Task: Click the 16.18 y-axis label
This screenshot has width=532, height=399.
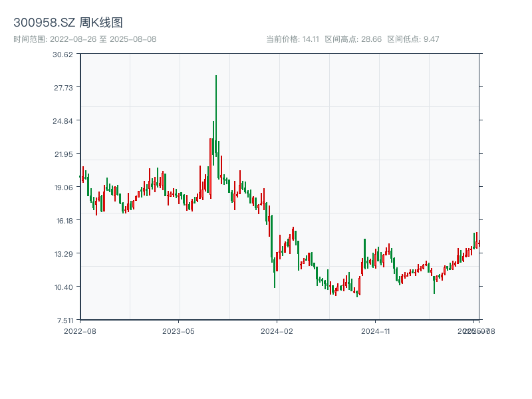Action: coord(63,221)
